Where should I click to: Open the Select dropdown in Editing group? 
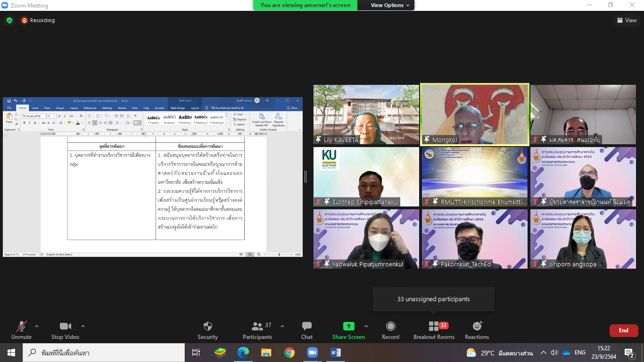tap(240, 124)
